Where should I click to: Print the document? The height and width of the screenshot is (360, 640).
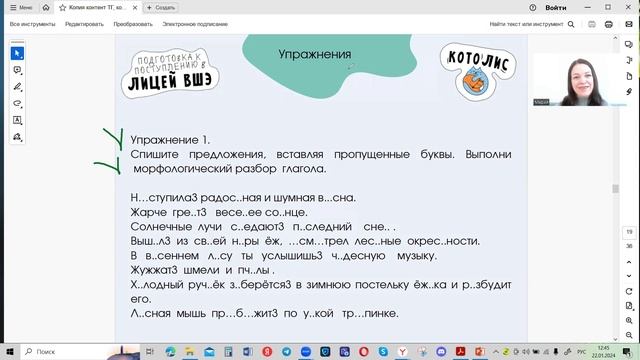[x=609, y=24]
